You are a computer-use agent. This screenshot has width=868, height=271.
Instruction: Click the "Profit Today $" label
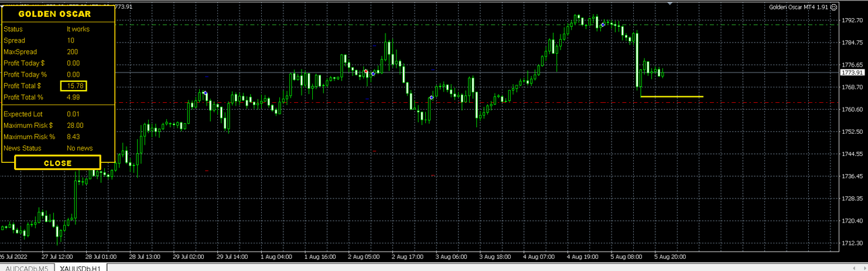click(24, 63)
